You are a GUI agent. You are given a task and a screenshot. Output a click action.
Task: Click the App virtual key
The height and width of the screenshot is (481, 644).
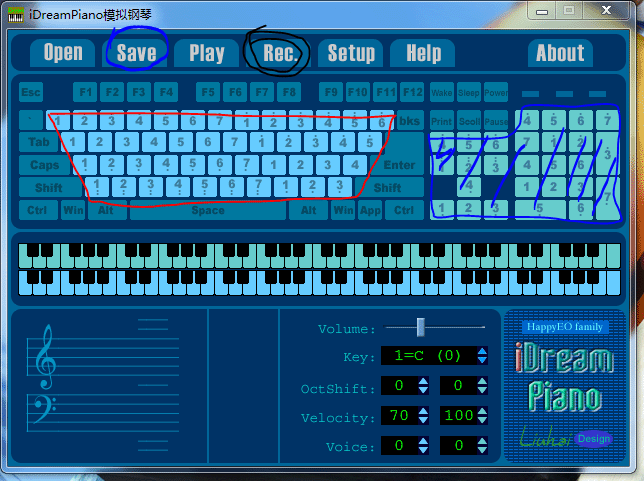(370, 210)
